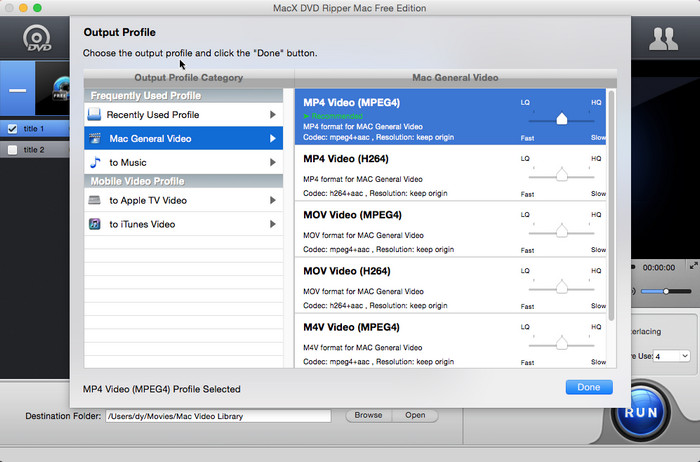Image resolution: width=700 pixels, height=462 pixels.
Task: Choose the MOV Video (H264) profile
Action: click(x=450, y=285)
